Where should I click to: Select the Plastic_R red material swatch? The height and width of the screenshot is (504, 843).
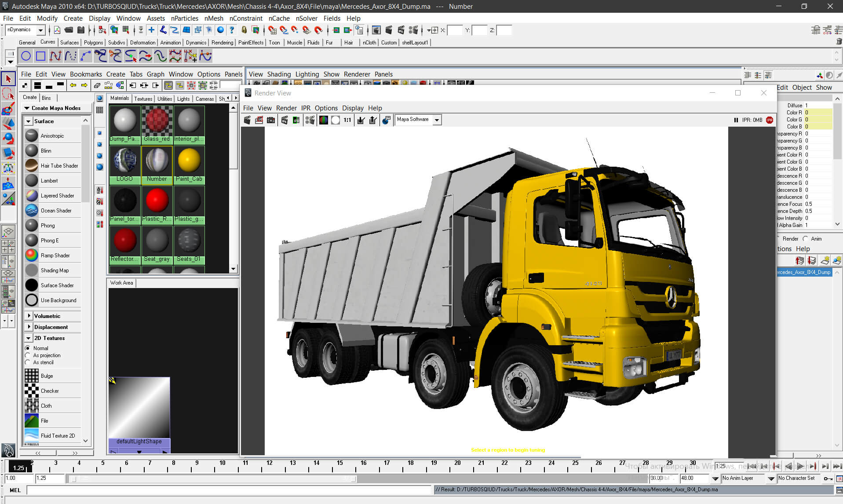(157, 204)
